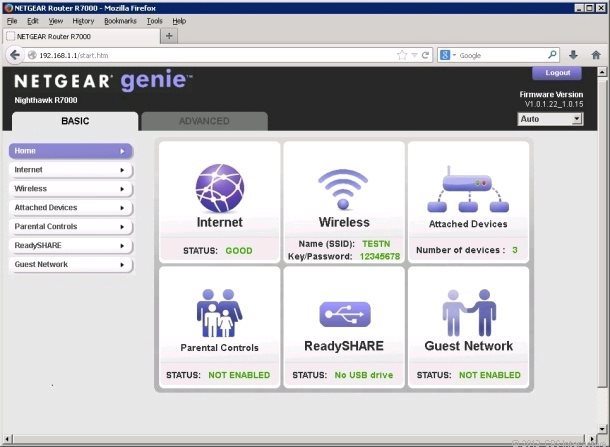Viewport: 610px width, 447px height.
Task: Open the Parental Controls family icon
Action: coord(219,313)
